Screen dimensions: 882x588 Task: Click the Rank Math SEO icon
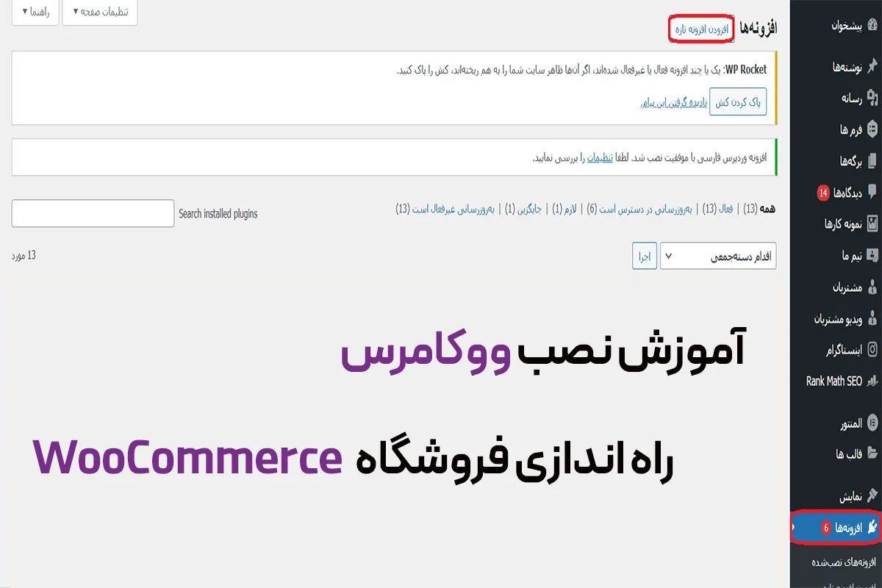point(873,381)
